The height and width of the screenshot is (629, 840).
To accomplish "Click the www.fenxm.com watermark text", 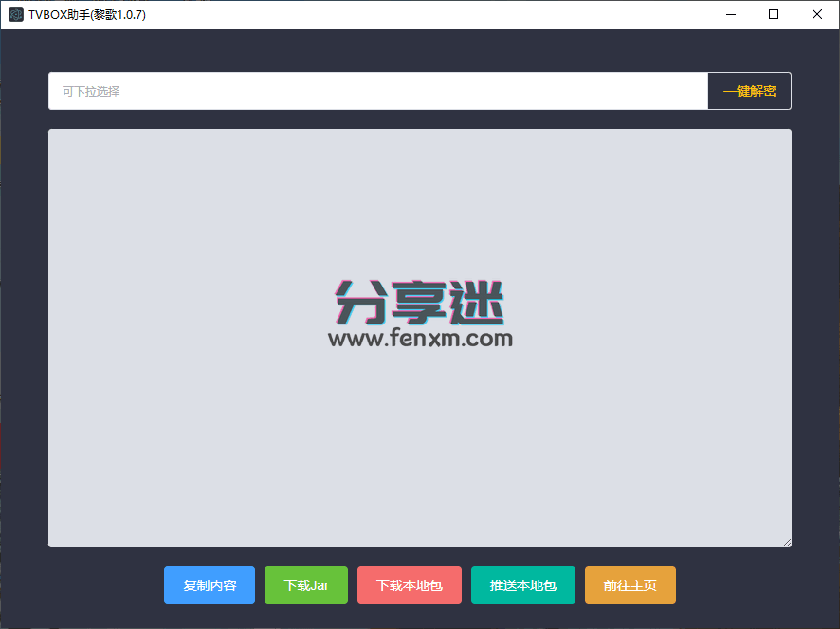I will pos(420,342).
